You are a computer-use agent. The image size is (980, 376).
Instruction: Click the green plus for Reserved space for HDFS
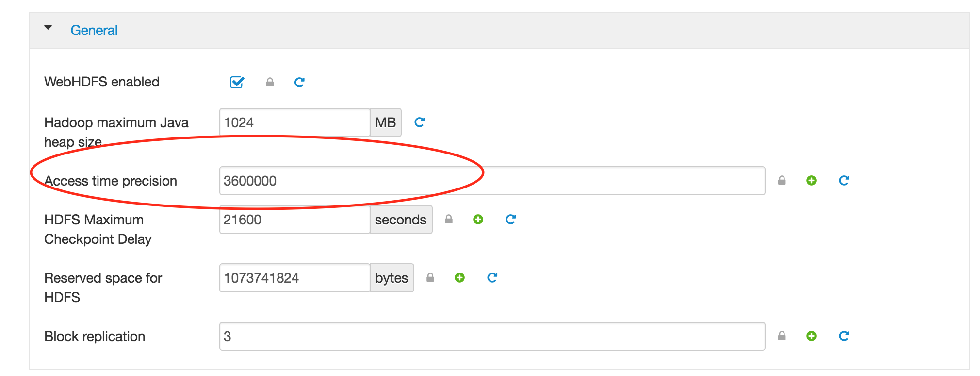pos(459,277)
